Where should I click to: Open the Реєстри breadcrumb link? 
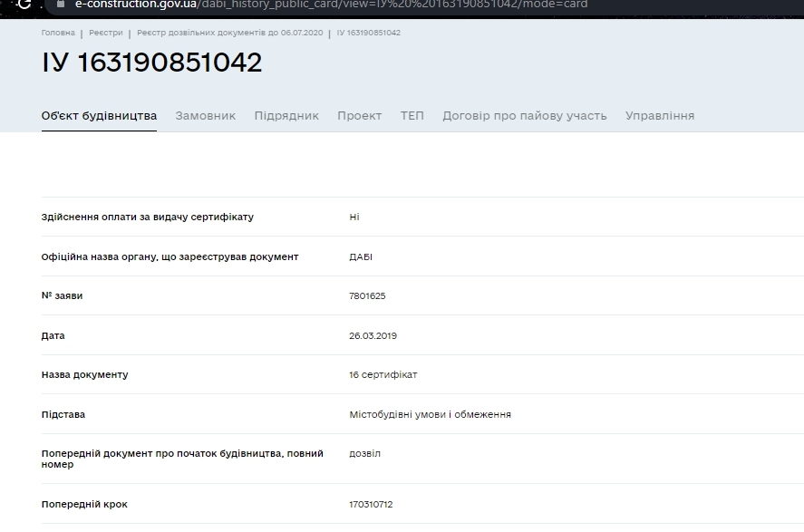(106, 33)
